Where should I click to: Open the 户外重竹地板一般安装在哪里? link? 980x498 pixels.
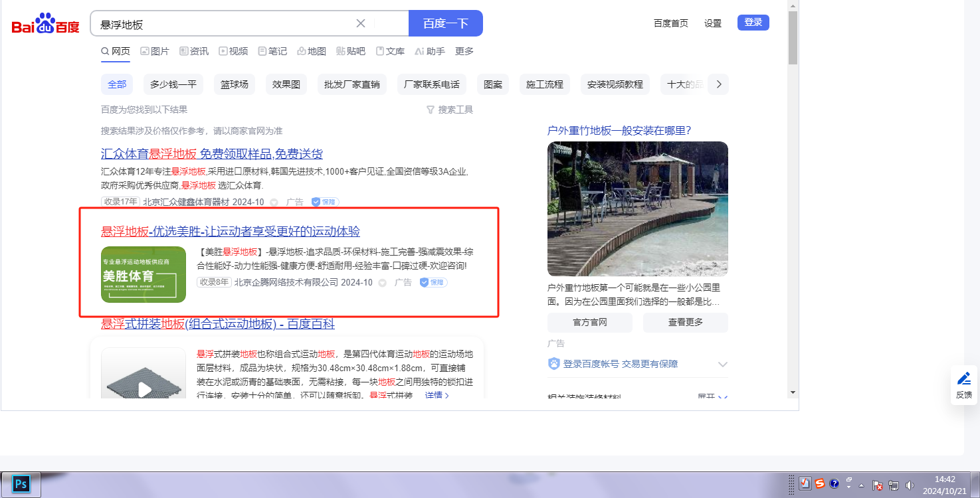619,130
